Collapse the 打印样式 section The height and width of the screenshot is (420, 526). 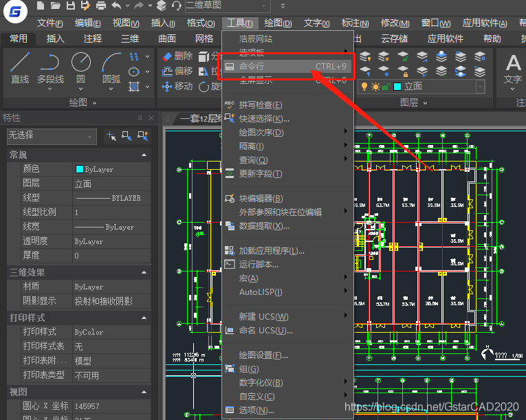(x=144, y=318)
